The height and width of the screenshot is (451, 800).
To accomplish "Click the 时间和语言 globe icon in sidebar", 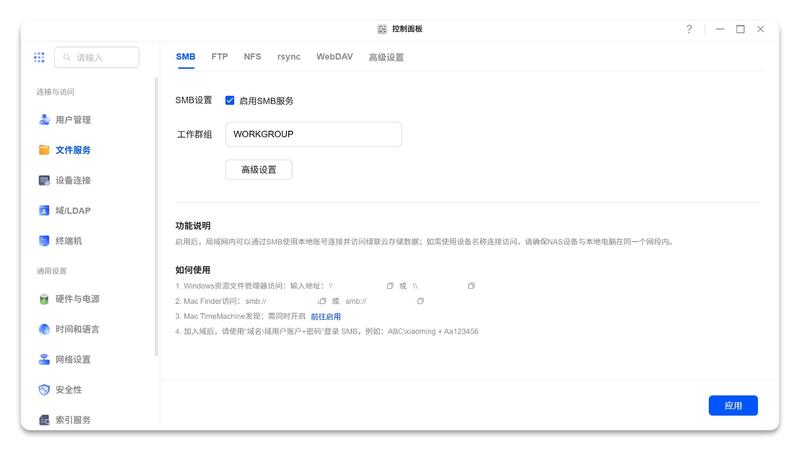I will click(x=44, y=329).
